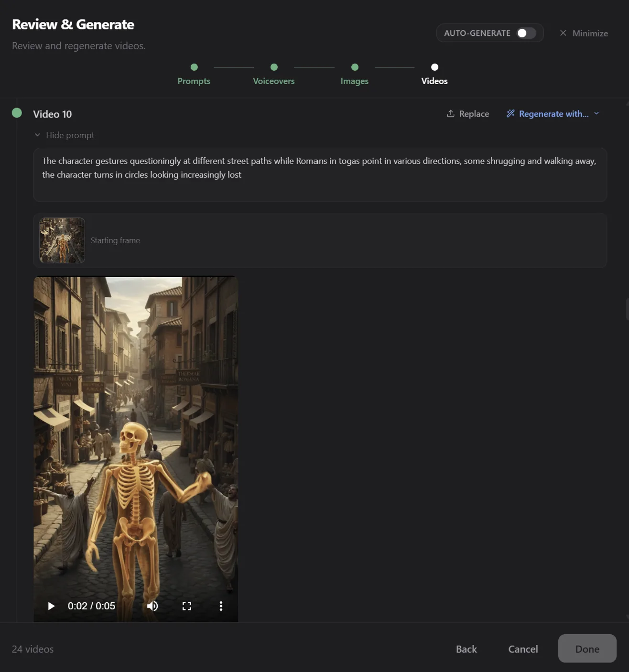Click the Back button
Image resolution: width=629 pixels, height=672 pixels.
coord(466,649)
